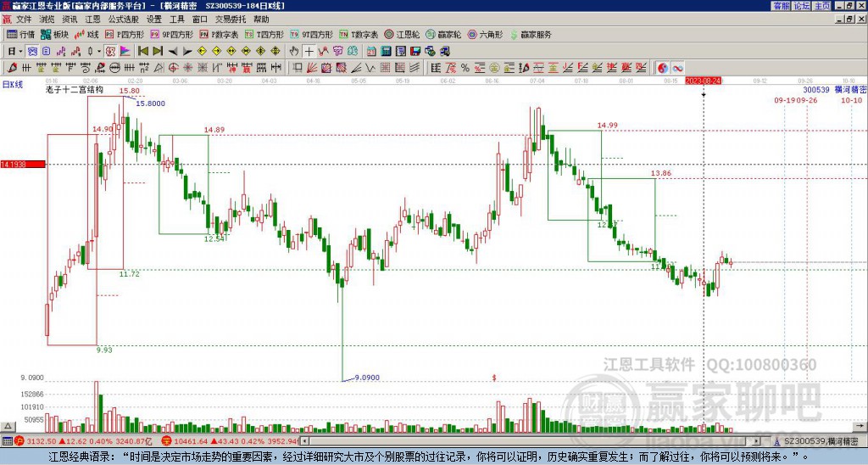
Task: Click the 15.8000 high price label
Action: click(x=151, y=104)
